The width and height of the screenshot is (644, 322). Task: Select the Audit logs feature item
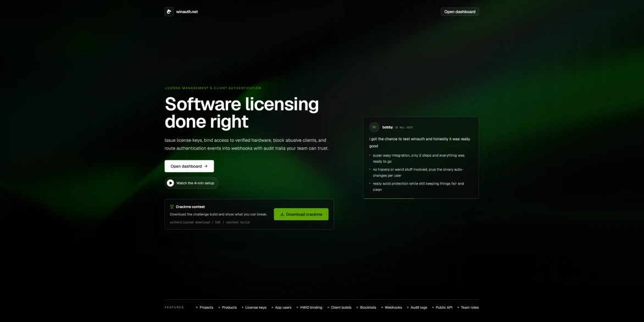tap(419, 308)
